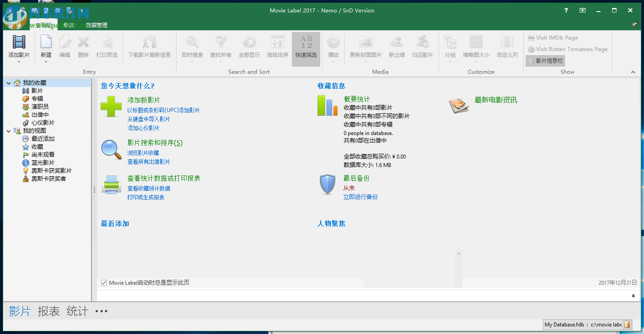Viewport: 644px width, 334px height.
Task: Open the 更新封面图片 dropdown arrow
Action: pyautogui.click(x=366, y=62)
